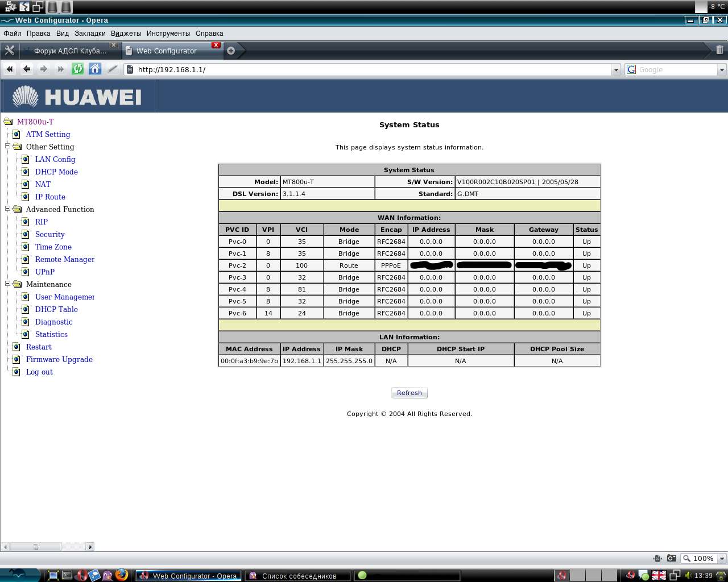Click the sidebar scrollbar right arrow
The image size is (728, 582).
[90, 547]
